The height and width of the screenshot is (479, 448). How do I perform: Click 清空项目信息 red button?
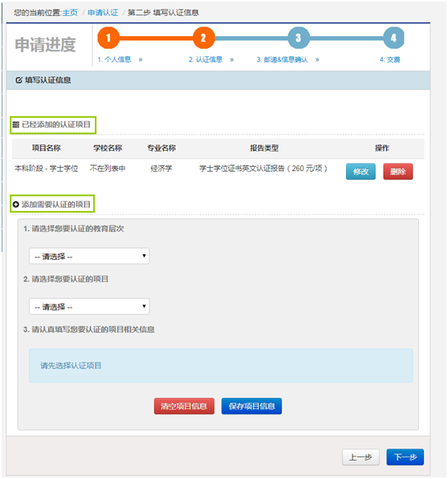pyautogui.click(x=184, y=406)
